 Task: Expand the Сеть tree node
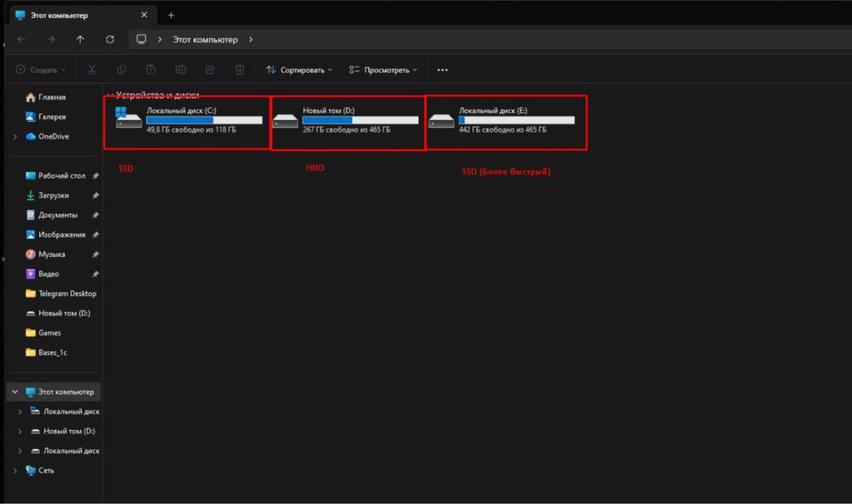point(15,470)
